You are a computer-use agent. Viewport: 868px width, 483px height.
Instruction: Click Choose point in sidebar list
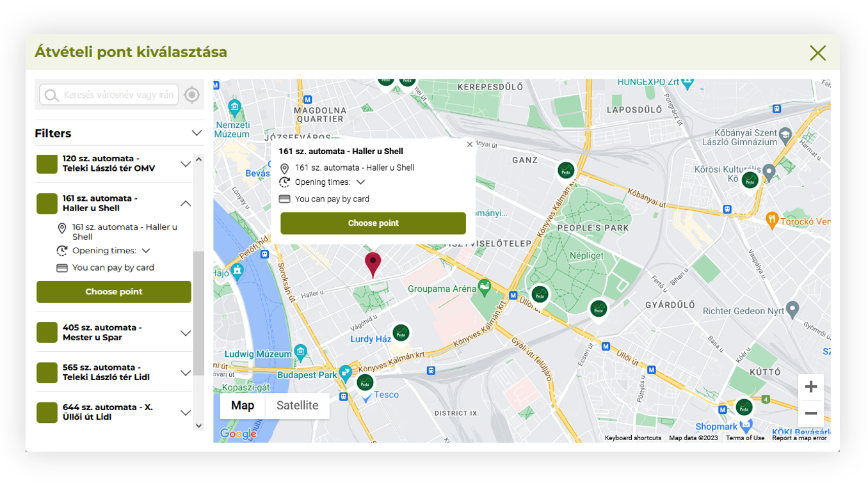pos(114,292)
